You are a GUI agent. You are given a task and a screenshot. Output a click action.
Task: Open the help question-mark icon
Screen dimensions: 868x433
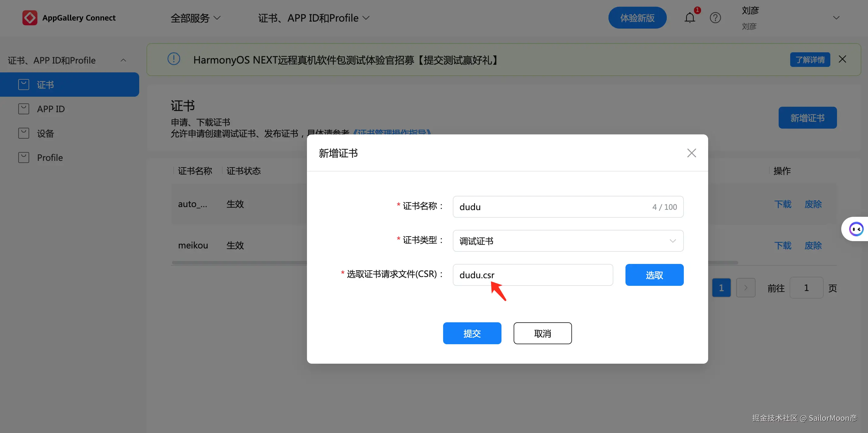pos(715,18)
